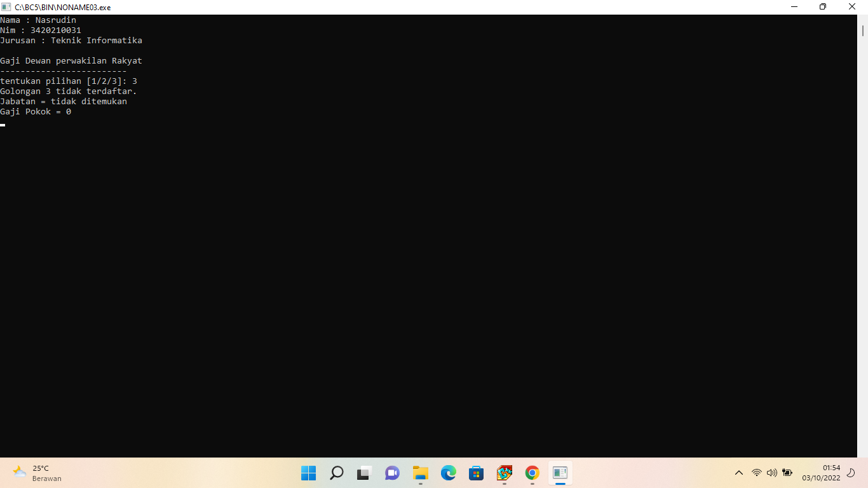The height and width of the screenshot is (488, 868).
Task: Open Task View from taskbar
Action: 363,473
